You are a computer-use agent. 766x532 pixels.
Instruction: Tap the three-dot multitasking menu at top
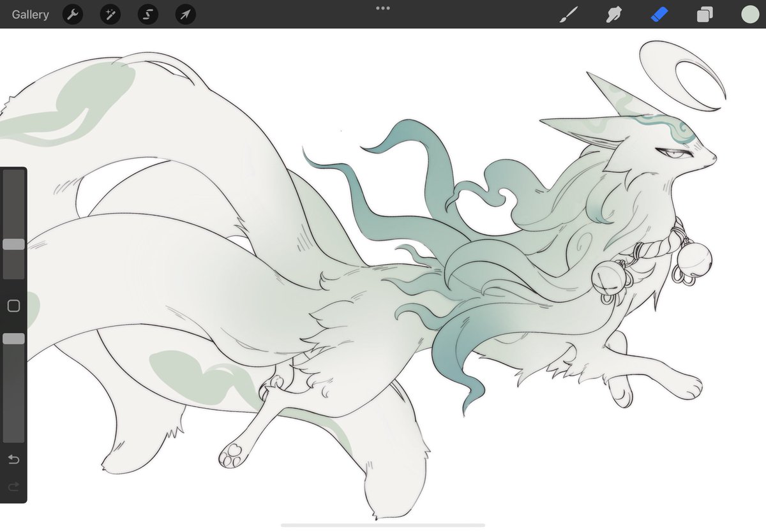(x=383, y=8)
